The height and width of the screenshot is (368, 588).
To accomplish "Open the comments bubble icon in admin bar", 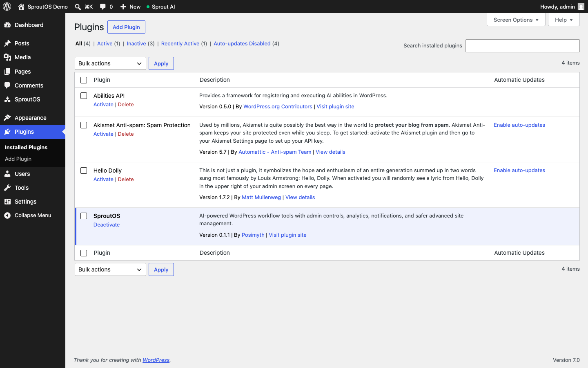I will coord(103,7).
